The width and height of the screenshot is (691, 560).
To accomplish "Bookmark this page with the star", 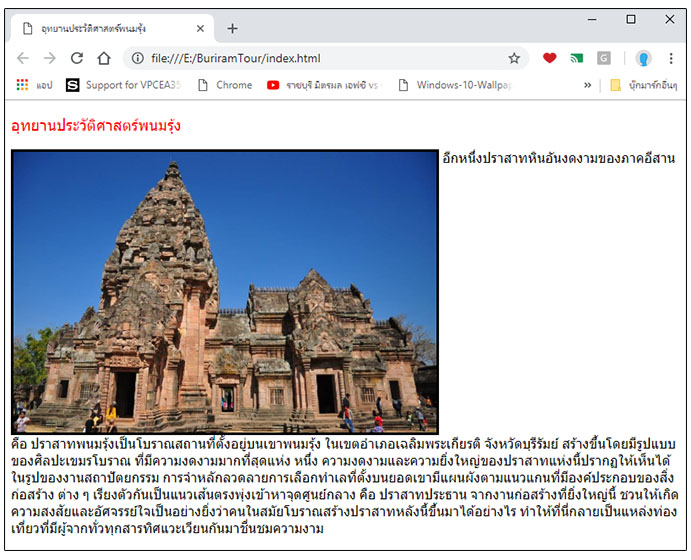I will (514, 58).
